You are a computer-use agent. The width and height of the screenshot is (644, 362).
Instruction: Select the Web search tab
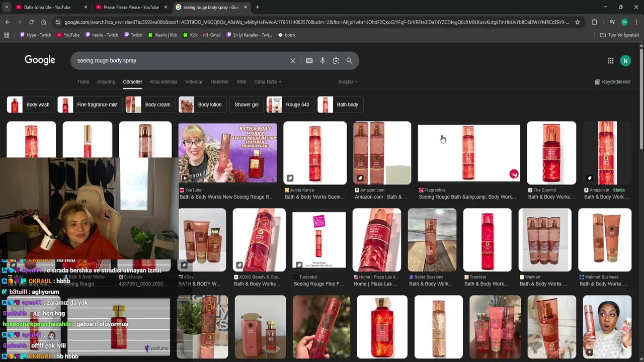[242, 82]
